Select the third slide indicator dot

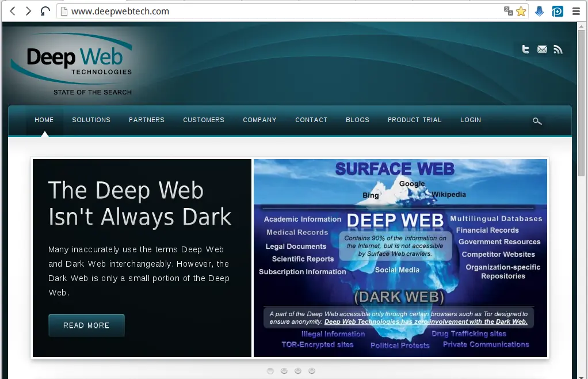298,371
